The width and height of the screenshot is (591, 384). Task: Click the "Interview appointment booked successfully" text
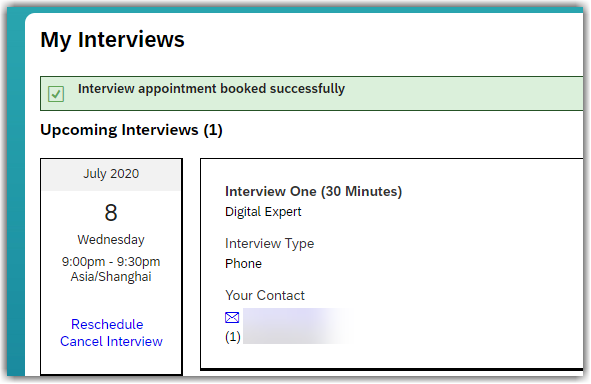coord(211,89)
